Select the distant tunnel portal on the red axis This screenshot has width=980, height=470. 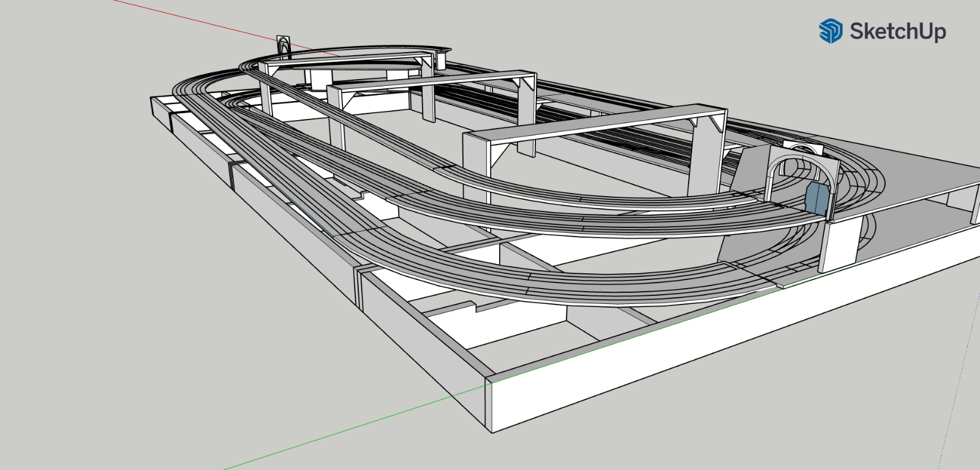283,47
